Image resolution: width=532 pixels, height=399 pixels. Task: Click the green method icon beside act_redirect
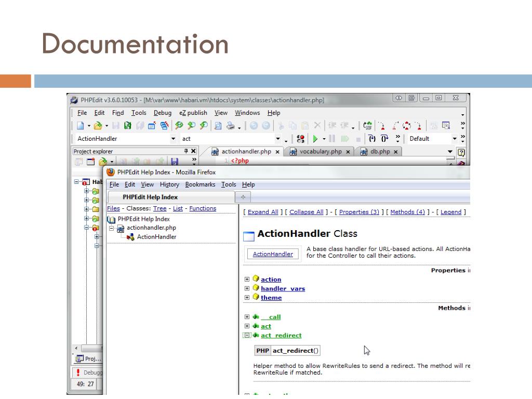tap(256, 335)
